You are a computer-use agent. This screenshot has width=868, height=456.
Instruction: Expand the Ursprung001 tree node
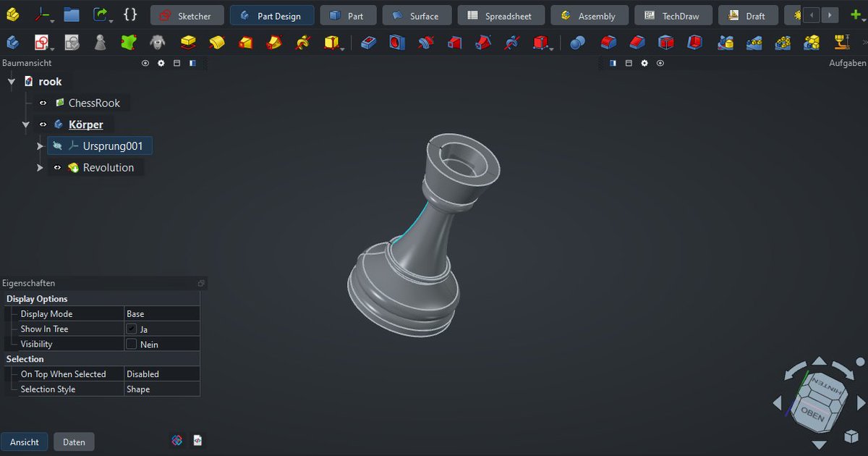pyautogui.click(x=41, y=145)
